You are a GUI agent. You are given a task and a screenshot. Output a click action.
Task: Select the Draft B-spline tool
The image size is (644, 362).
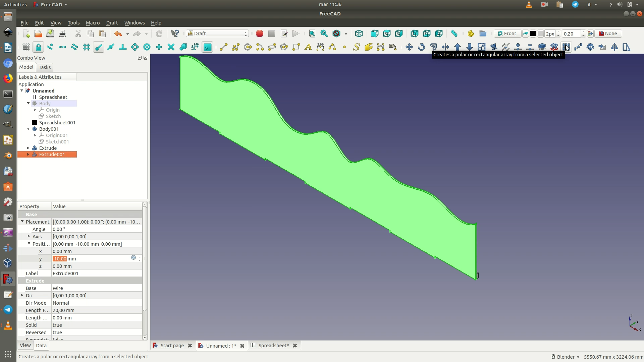click(x=332, y=47)
